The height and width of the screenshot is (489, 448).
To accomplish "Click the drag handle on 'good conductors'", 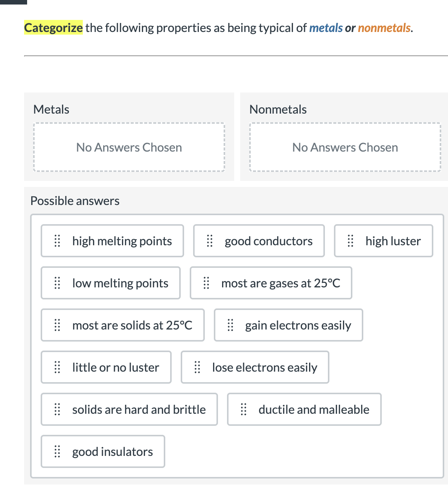I will pos(210,241).
